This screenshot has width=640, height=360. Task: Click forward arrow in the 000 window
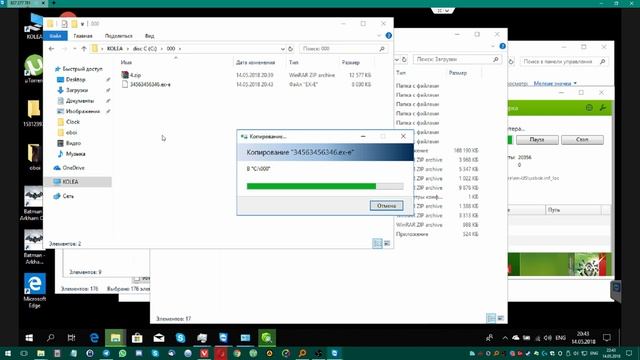click(x=64, y=49)
